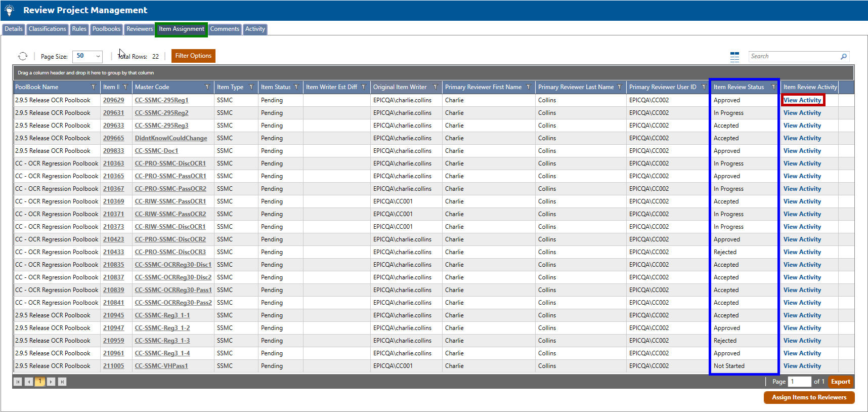The height and width of the screenshot is (412, 868).
Task: Open the Classifications tab
Action: click(x=47, y=29)
